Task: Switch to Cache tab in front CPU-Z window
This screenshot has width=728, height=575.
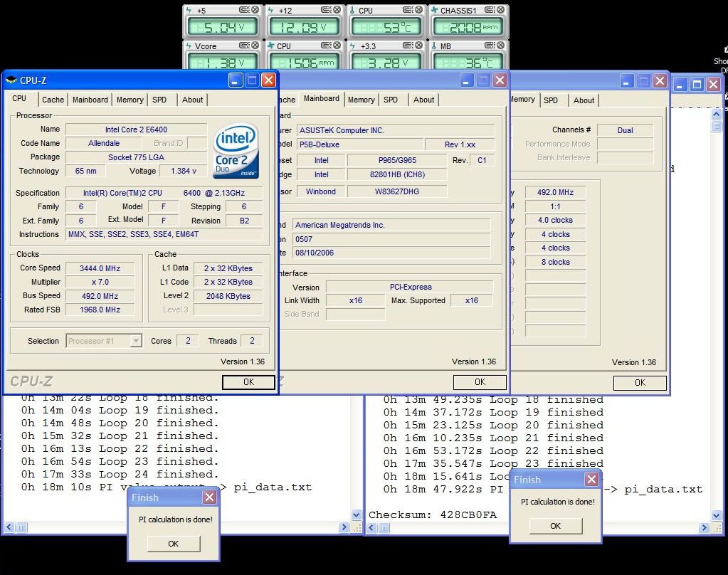Action: coord(53,100)
